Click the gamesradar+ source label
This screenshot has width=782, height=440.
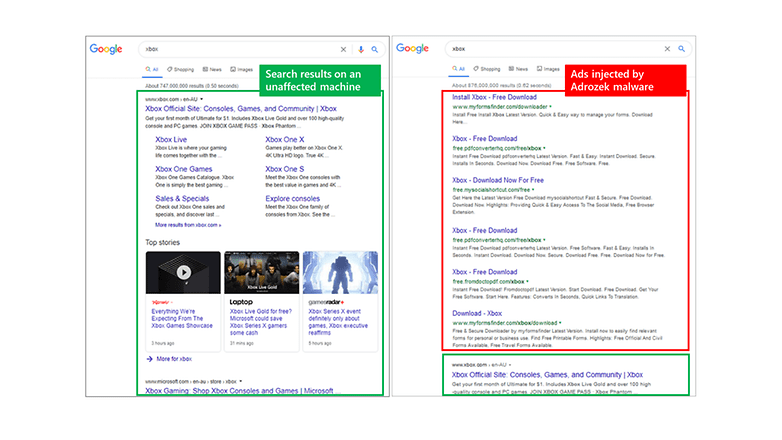click(326, 302)
